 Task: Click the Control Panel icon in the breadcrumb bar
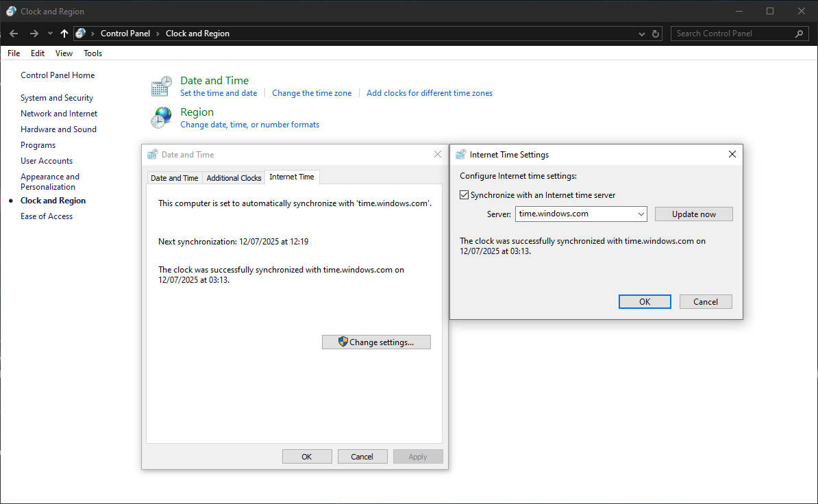(x=80, y=33)
